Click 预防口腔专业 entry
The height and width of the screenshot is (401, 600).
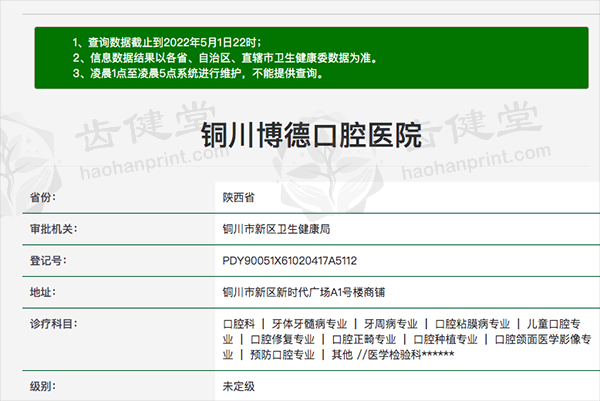point(282,355)
